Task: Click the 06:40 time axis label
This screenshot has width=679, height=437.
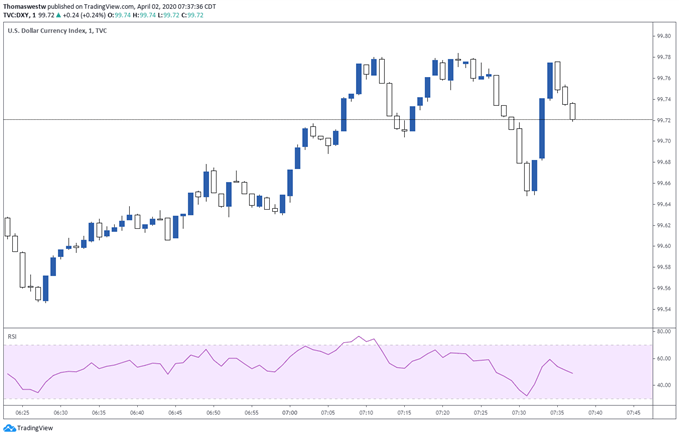Action: click(x=137, y=413)
